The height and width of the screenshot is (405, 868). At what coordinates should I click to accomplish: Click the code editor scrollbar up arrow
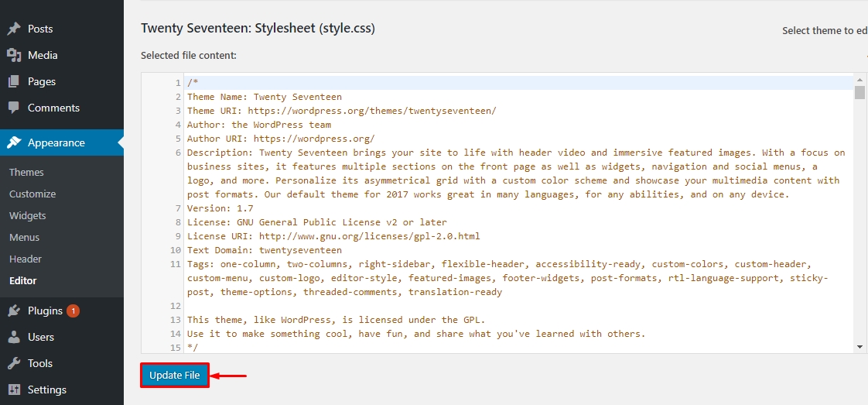859,80
